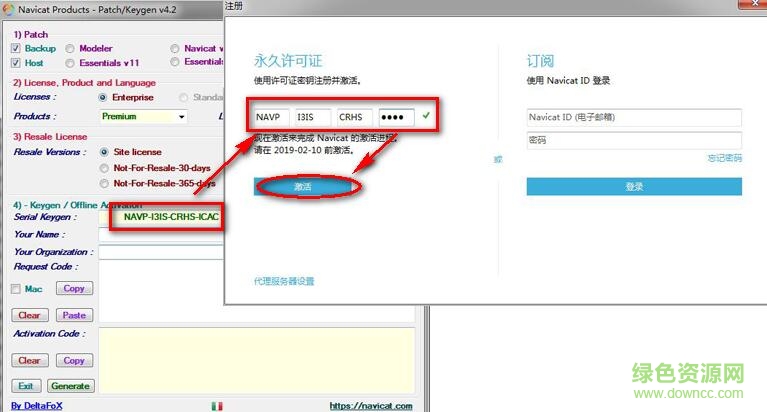The image size is (767, 412).
Task: Click the second license key box I3IS
Action: (313, 117)
